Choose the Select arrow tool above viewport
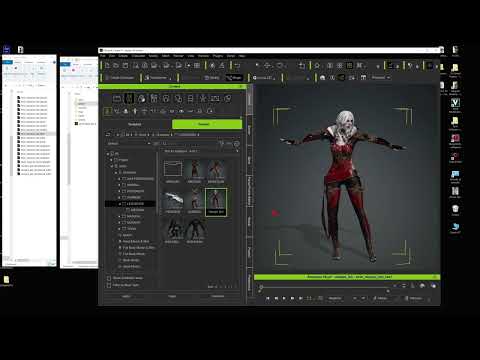The width and height of the screenshot is (480, 360). 257,65
